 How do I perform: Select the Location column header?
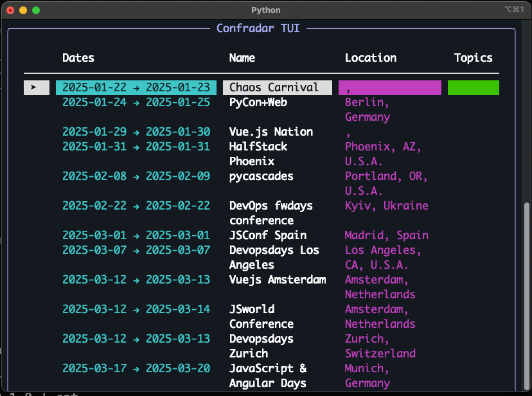click(x=371, y=58)
